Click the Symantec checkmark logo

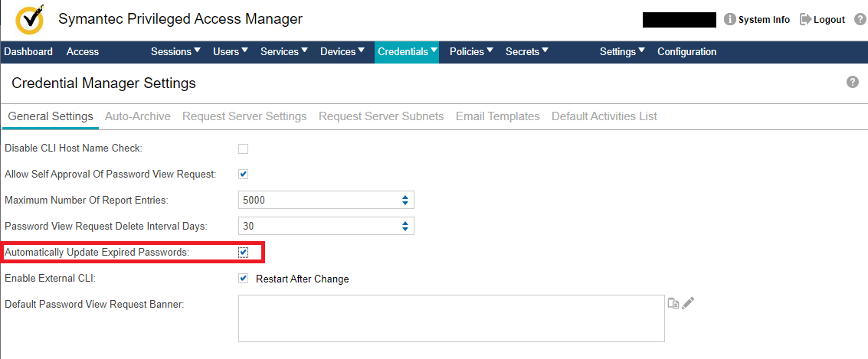tap(29, 20)
